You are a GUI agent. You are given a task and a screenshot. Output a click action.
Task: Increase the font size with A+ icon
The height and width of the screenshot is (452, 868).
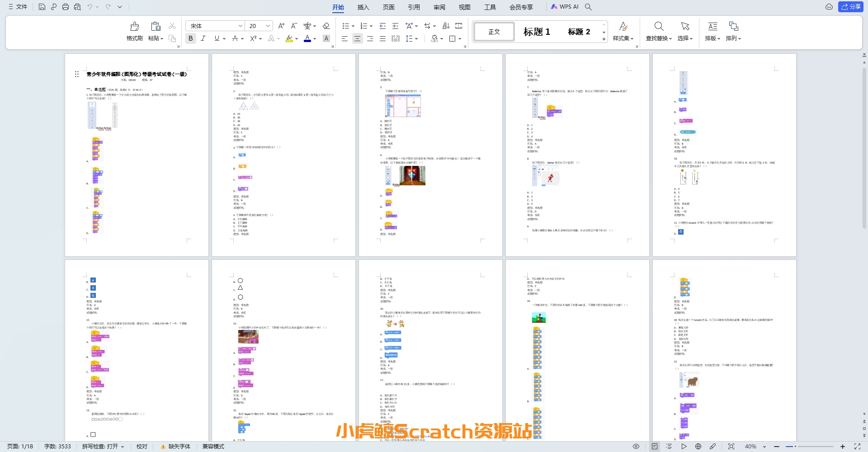point(281,26)
